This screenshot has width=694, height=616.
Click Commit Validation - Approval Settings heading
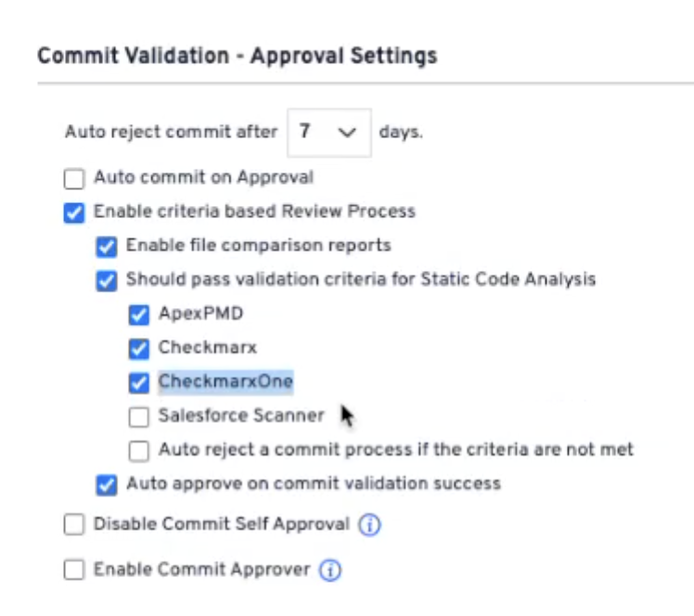coord(237,56)
